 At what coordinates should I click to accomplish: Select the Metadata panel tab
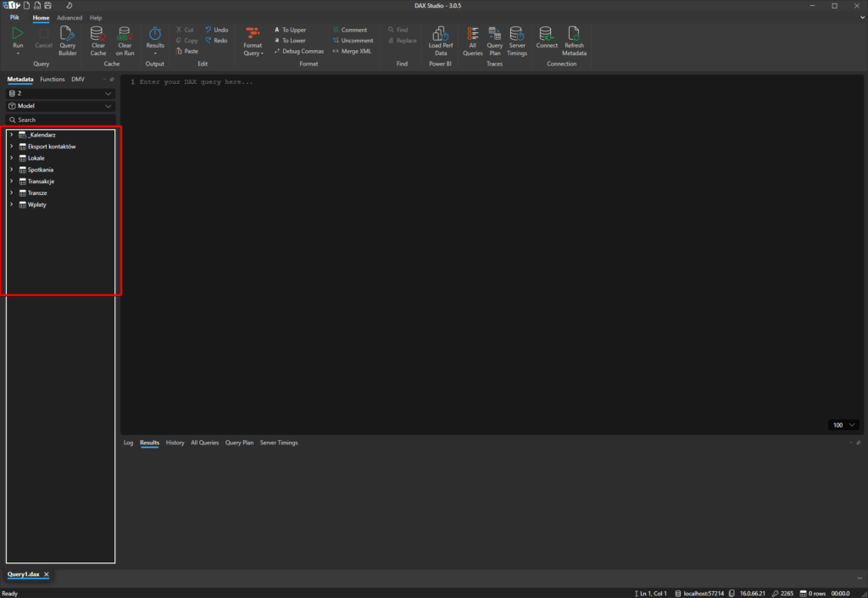pos(20,79)
